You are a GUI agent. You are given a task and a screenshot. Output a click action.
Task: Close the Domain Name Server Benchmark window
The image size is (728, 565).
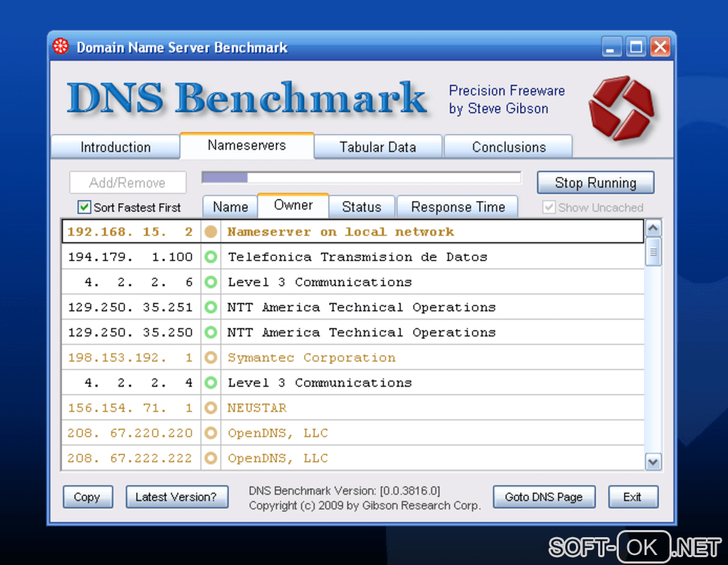(x=659, y=47)
